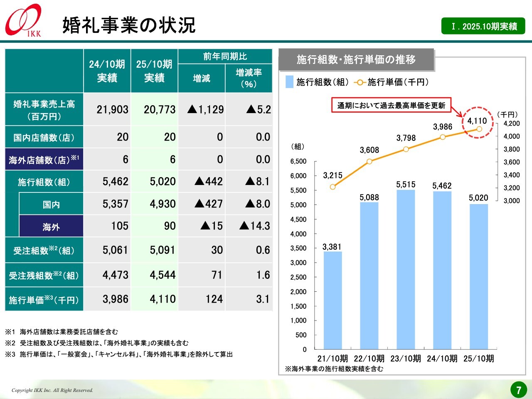The width and height of the screenshot is (532, 399).
Task: Click the orange 施行単価 legend line marker
Action: click(360, 82)
